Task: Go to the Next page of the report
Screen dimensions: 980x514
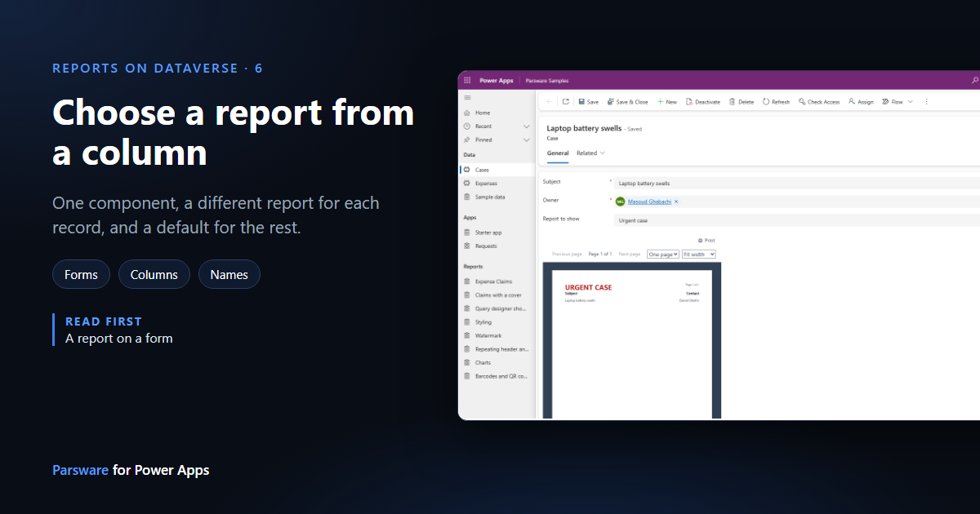Action: (629, 255)
